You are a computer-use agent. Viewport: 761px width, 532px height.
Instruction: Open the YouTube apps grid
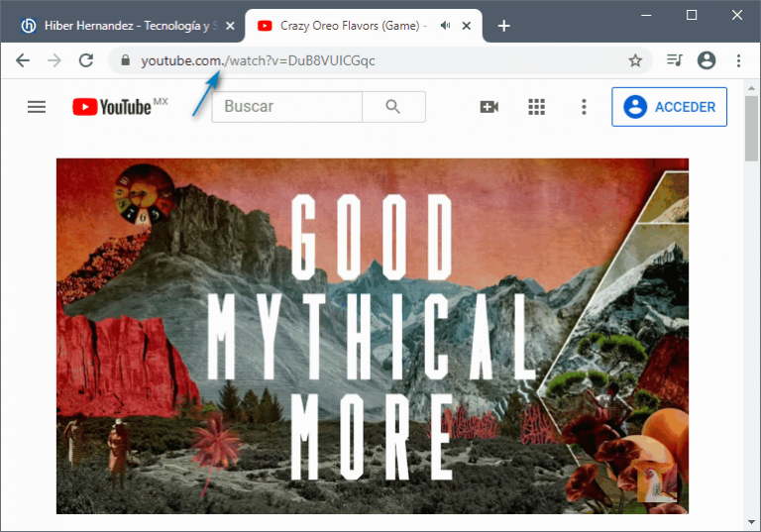tap(537, 107)
